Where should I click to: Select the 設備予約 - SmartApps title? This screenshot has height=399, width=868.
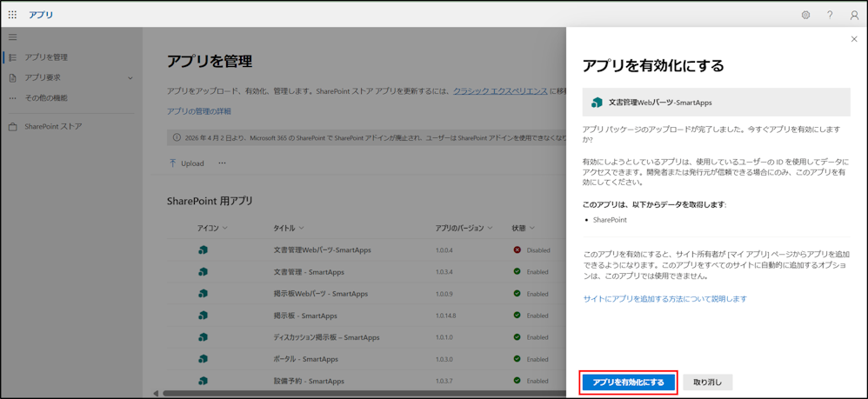(309, 381)
